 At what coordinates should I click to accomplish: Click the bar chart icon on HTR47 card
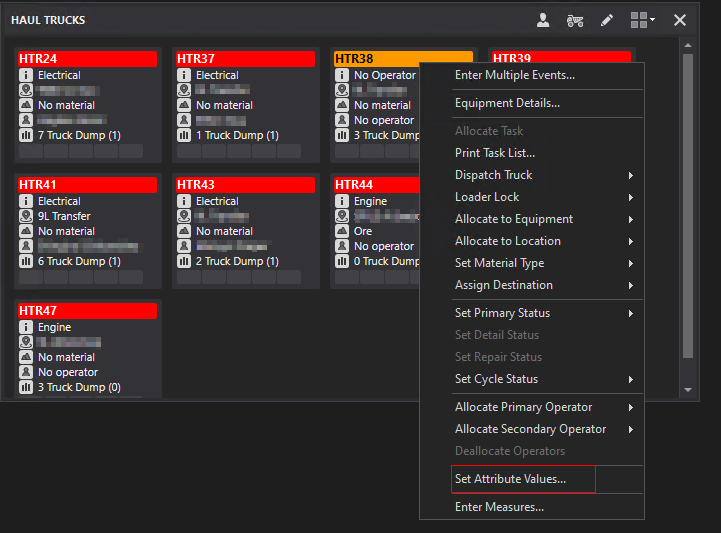pos(26,387)
